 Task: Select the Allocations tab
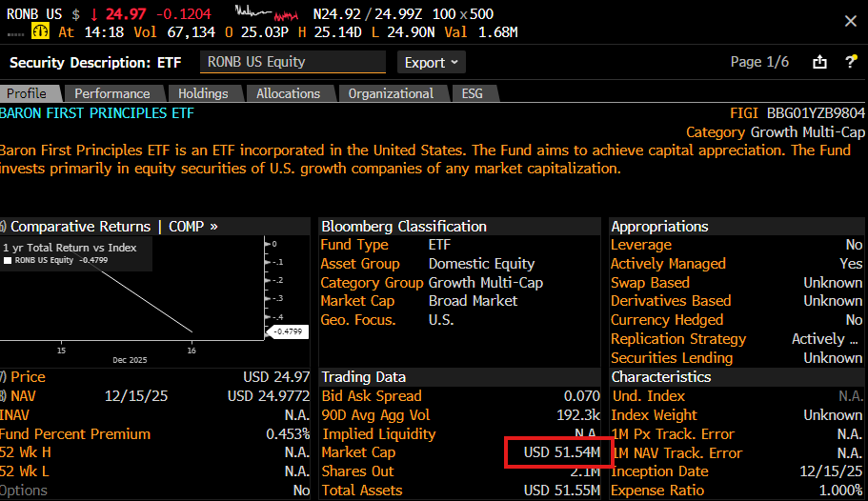click(x=288, y=93)
